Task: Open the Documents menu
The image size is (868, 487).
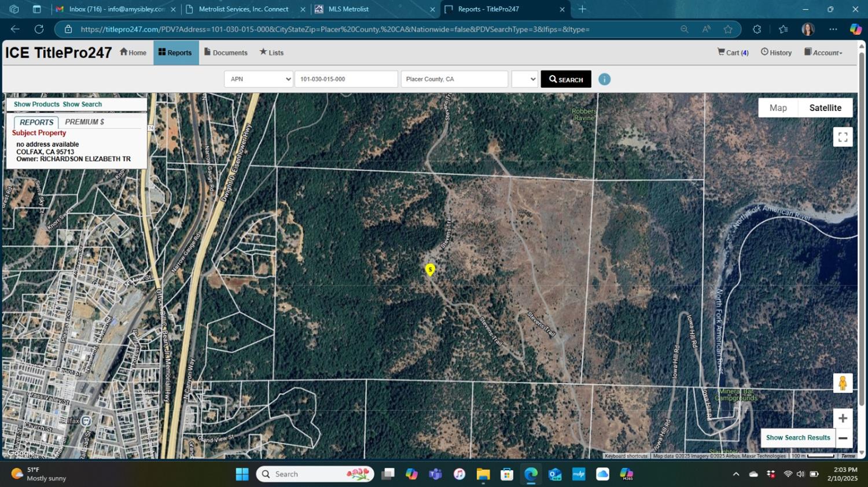Action: click(x=226, y=53)
